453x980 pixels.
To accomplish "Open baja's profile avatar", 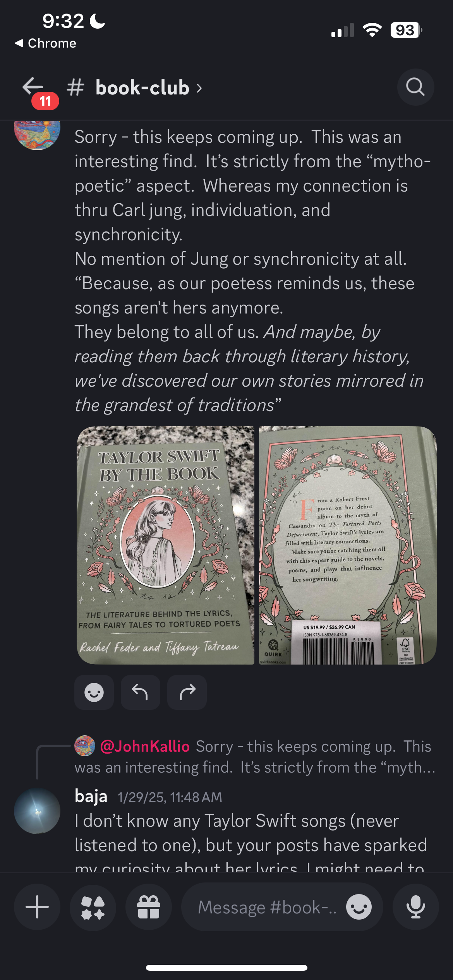I will pos(37,810).
